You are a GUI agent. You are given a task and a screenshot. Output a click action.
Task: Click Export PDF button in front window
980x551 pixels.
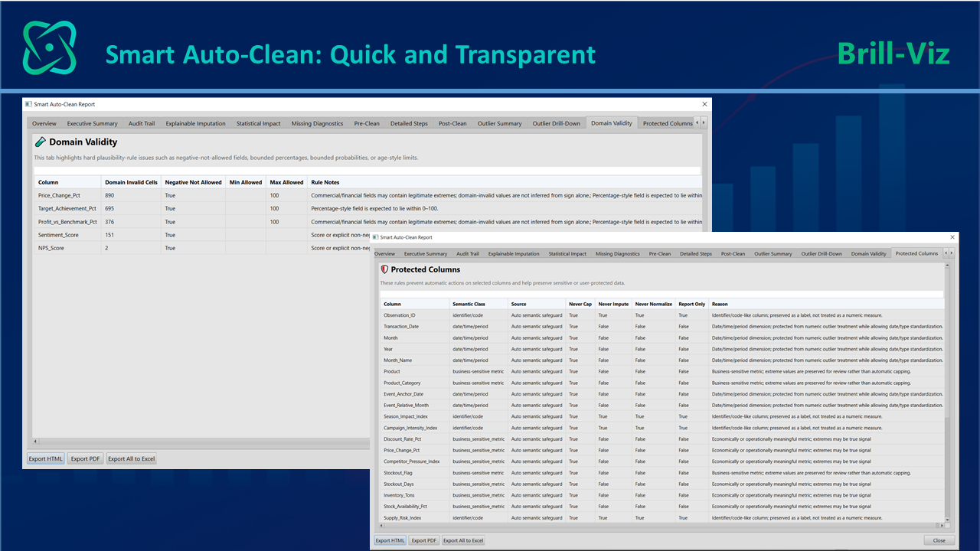[x=424, y=540]
